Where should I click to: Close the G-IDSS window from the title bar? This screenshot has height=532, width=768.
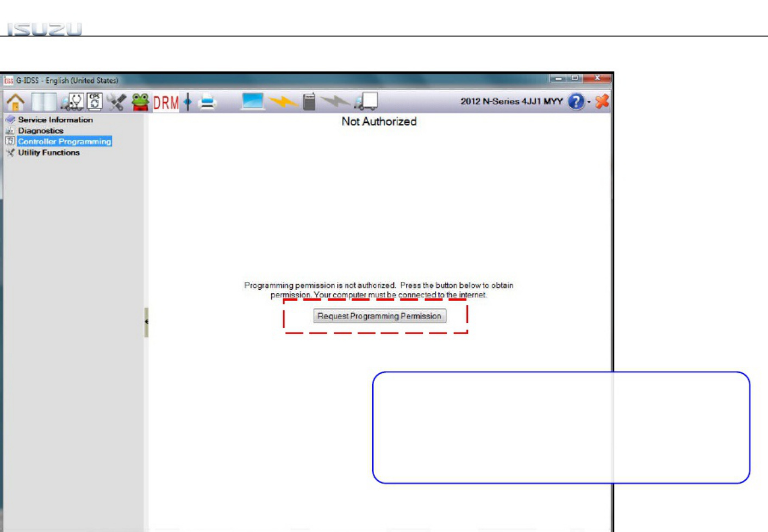tap(597, 79)
